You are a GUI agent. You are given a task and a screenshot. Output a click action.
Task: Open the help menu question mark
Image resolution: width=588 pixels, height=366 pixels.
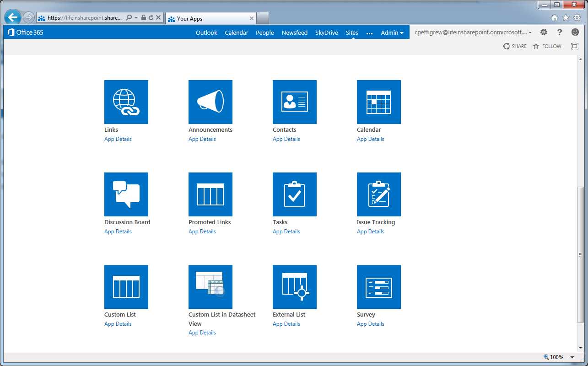(559, 32)
